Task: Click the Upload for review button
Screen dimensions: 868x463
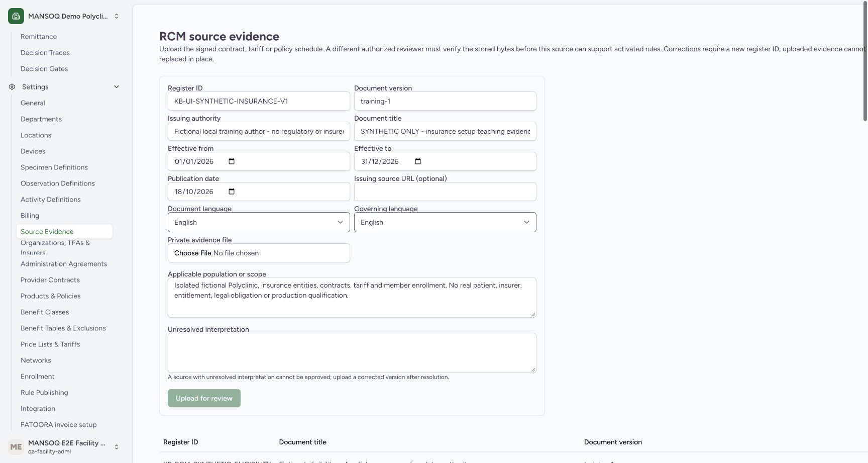Action: tap(204, 398)
